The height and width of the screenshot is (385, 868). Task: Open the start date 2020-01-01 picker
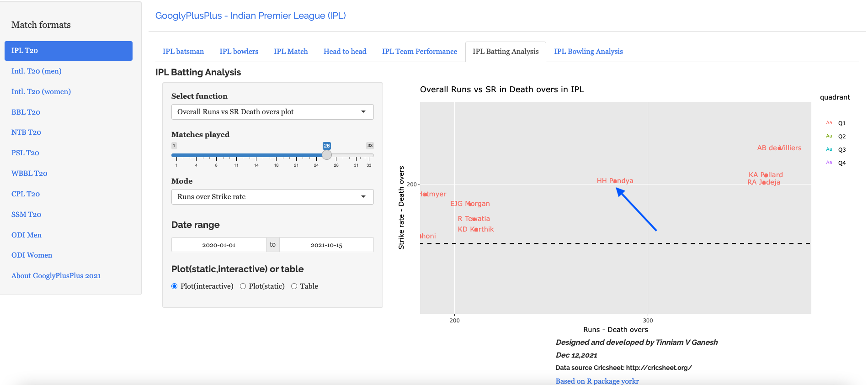click(x=218, y=245)
